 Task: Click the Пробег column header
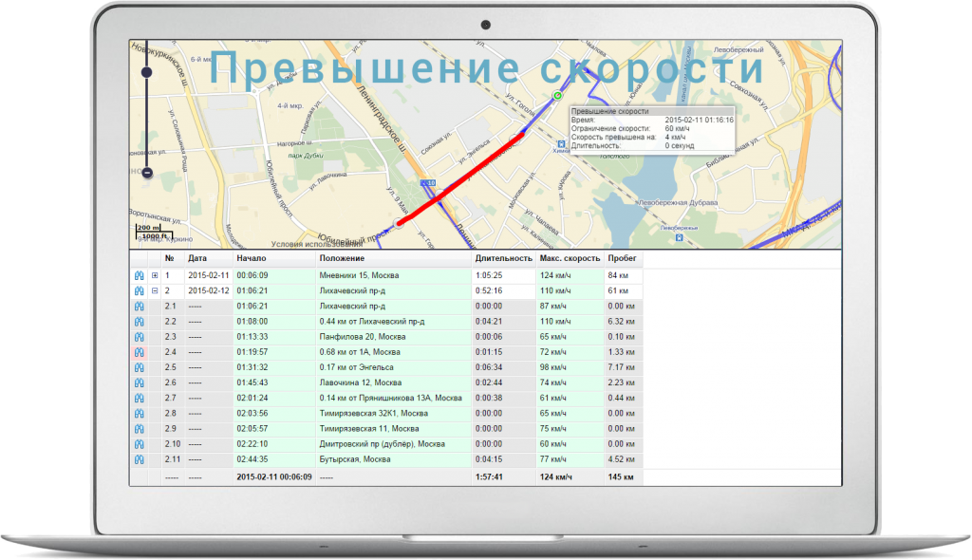pos(623,258)
